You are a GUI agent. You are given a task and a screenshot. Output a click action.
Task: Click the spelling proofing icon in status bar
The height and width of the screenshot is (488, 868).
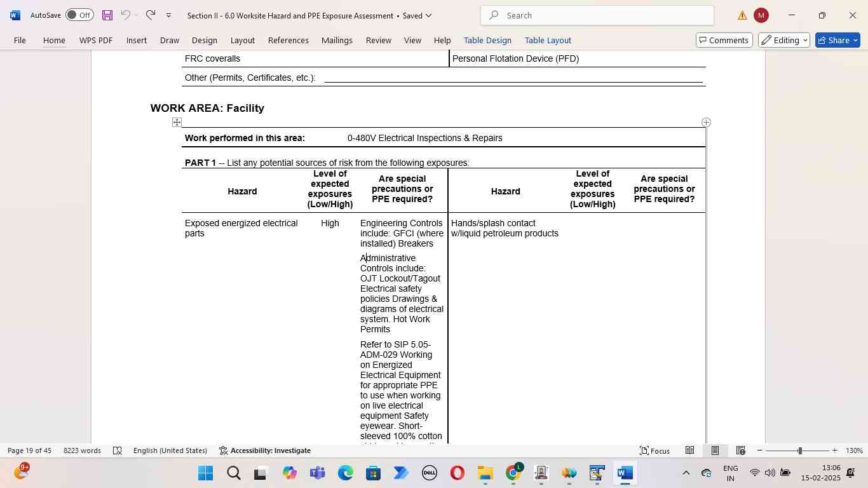pos(118,451)
